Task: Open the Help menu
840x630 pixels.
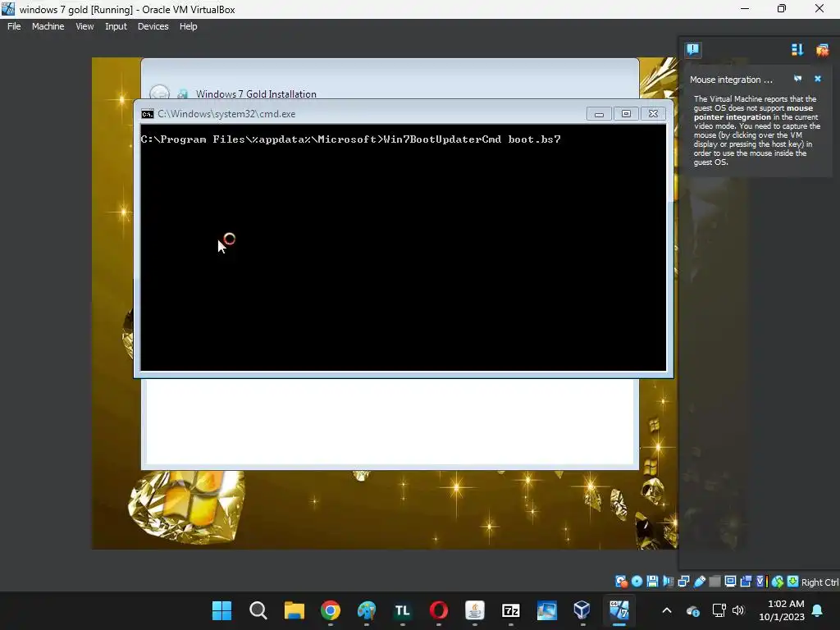Action: [x=188, y=26]
